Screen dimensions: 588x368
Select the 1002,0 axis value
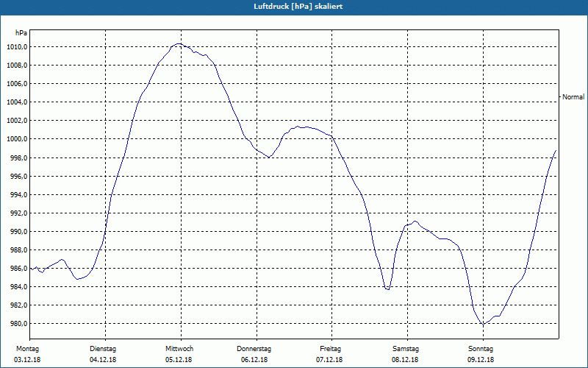tap(17, 121)
